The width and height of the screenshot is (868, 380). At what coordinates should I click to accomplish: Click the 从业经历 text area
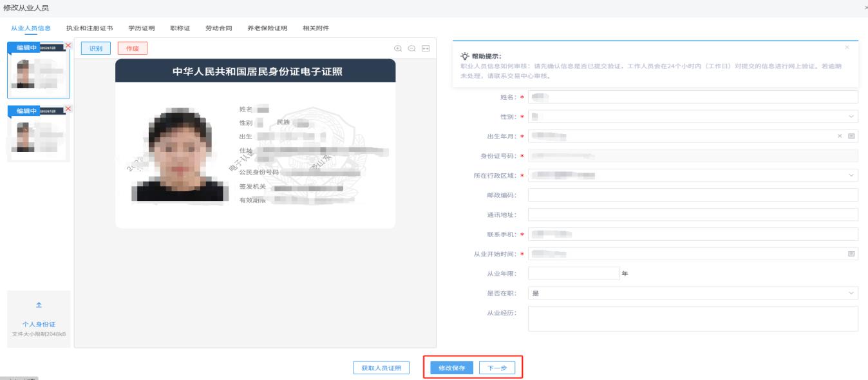tap(693, 318)
